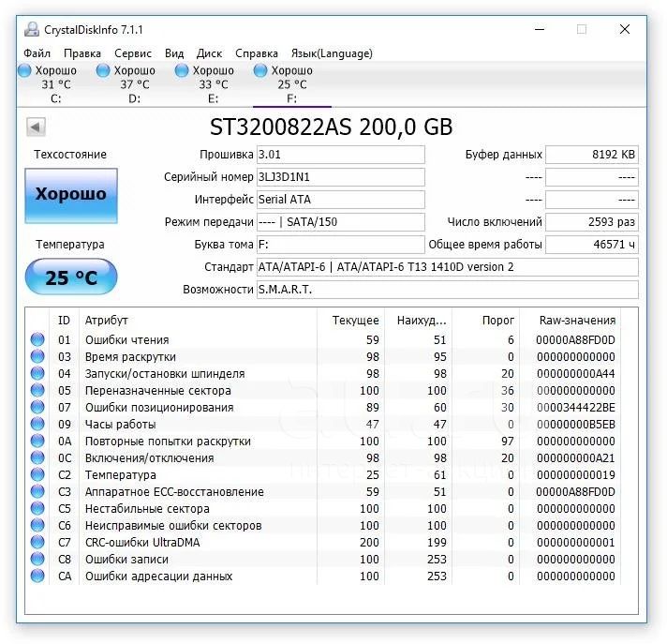Click raw value 000000000A21

(575, 458)
